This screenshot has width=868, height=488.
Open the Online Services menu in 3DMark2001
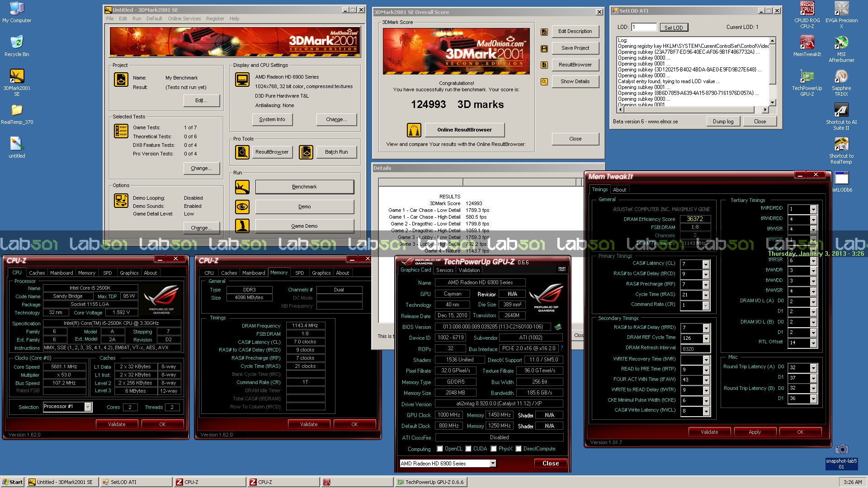click(184, 19)
